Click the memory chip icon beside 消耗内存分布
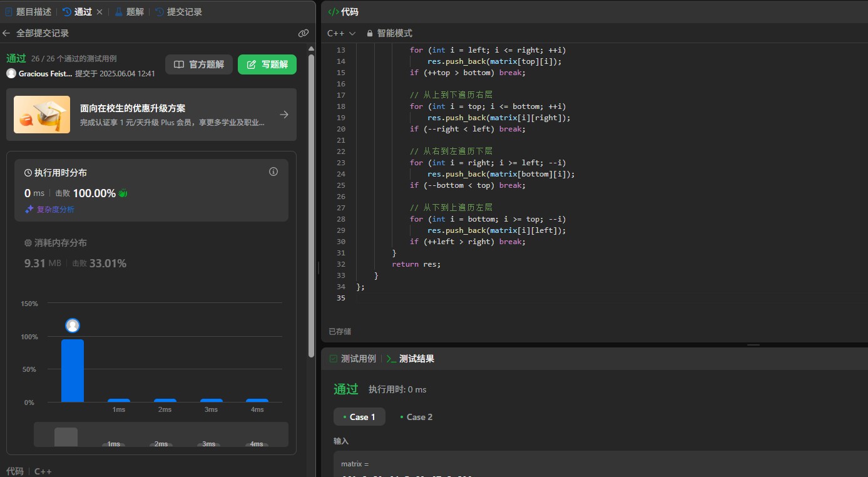 click(28, 243)
